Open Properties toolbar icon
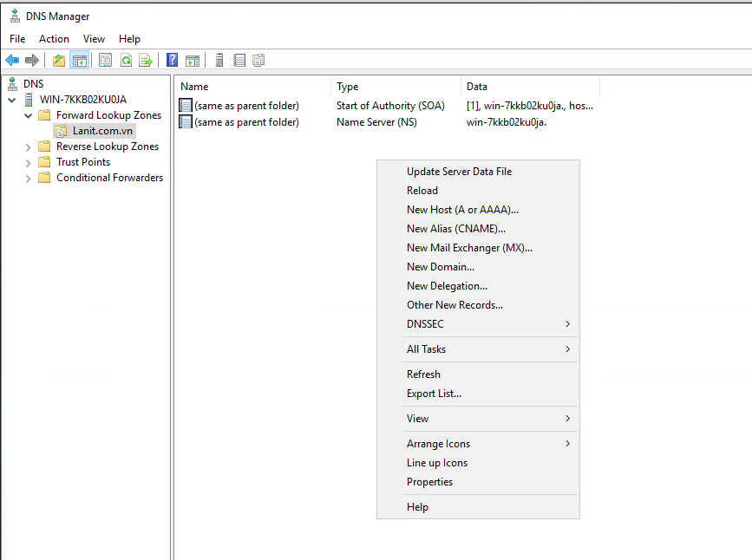 click(x=105, y=61)
